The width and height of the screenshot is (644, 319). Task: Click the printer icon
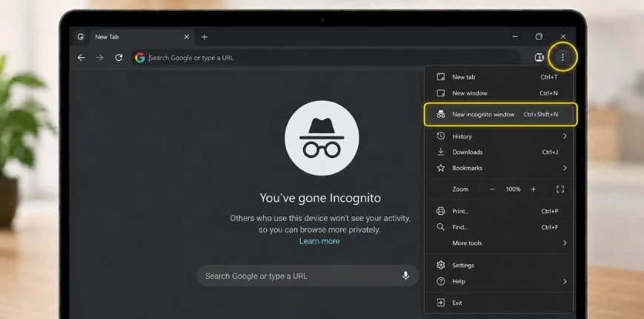point(441,211)
